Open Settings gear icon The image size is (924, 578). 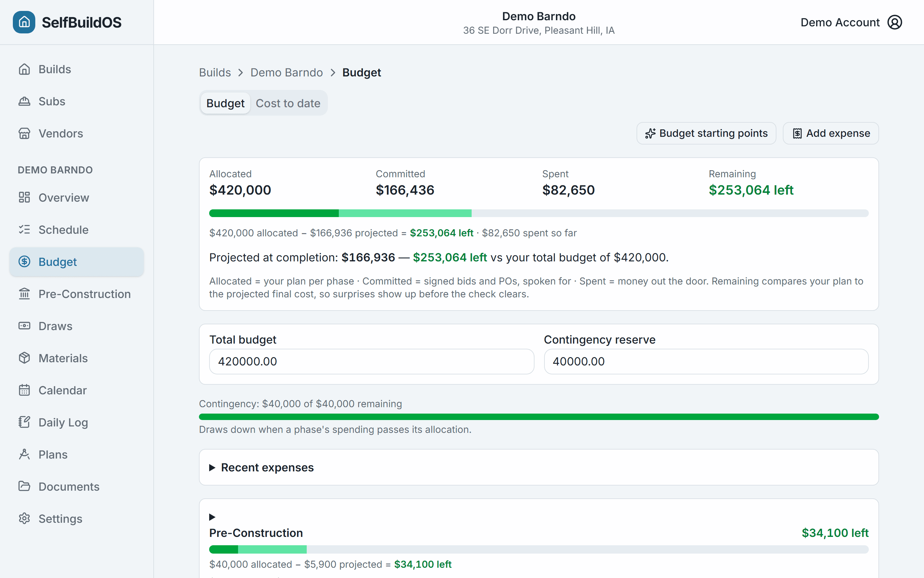coord(24,519)
